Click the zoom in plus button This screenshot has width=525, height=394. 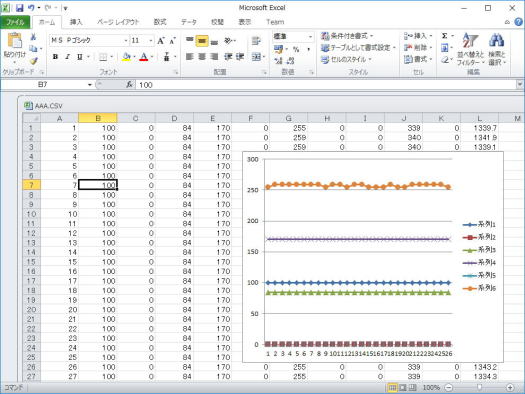(510, 388)
